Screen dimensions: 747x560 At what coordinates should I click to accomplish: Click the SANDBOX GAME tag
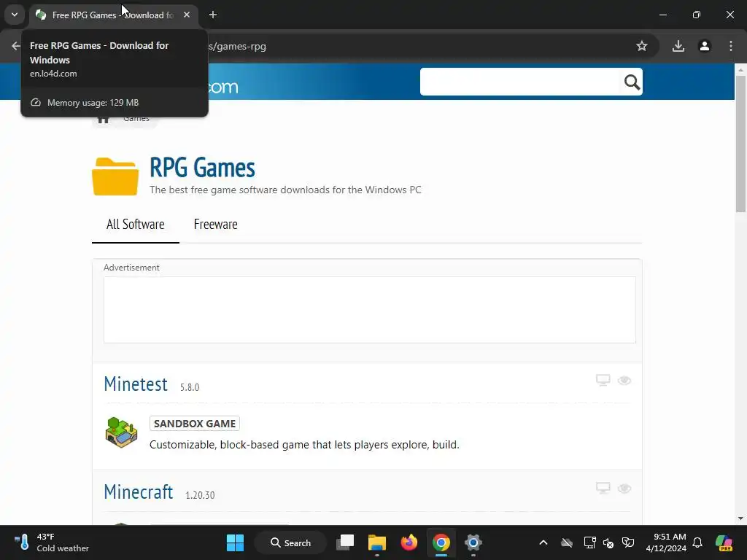(x=194, y=424)
